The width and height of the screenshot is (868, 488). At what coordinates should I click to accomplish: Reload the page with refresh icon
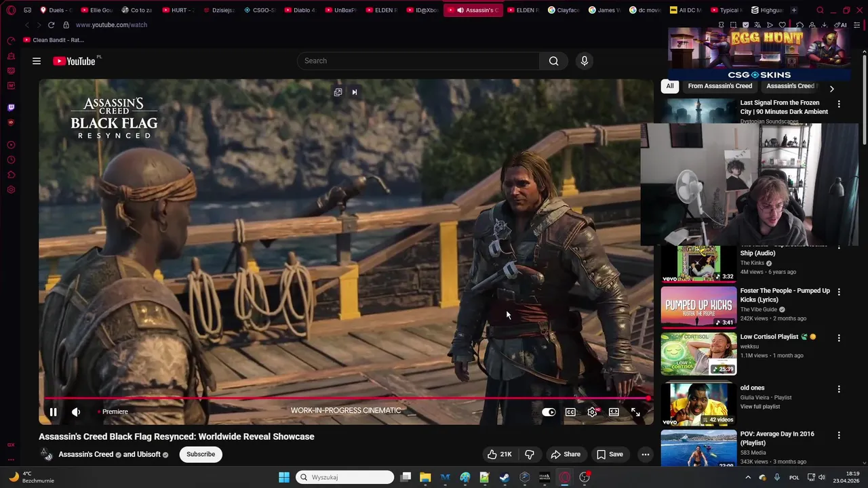click(51, 25)
